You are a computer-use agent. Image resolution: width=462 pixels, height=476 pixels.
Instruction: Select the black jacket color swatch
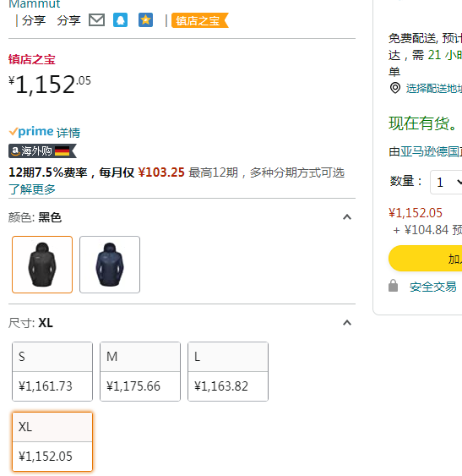click(42, 265)
